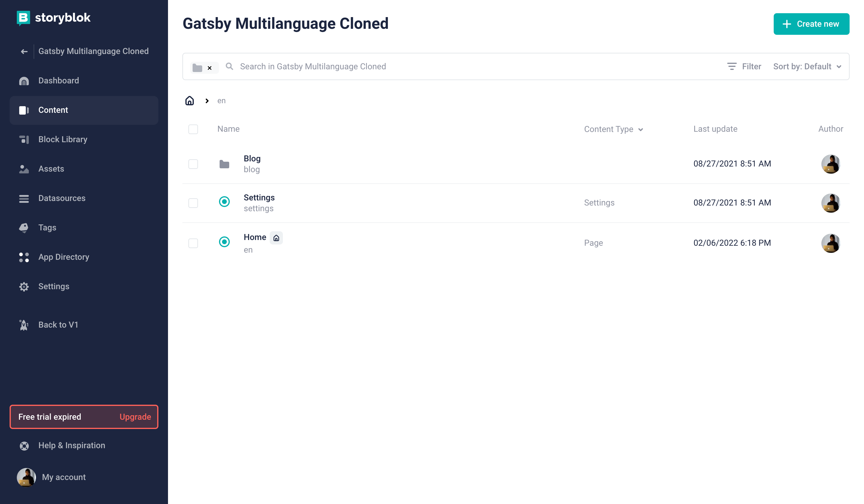This screenshot has height=504, width=864.
Task: Click the Settings row author avatar
Action: (830, 203)
